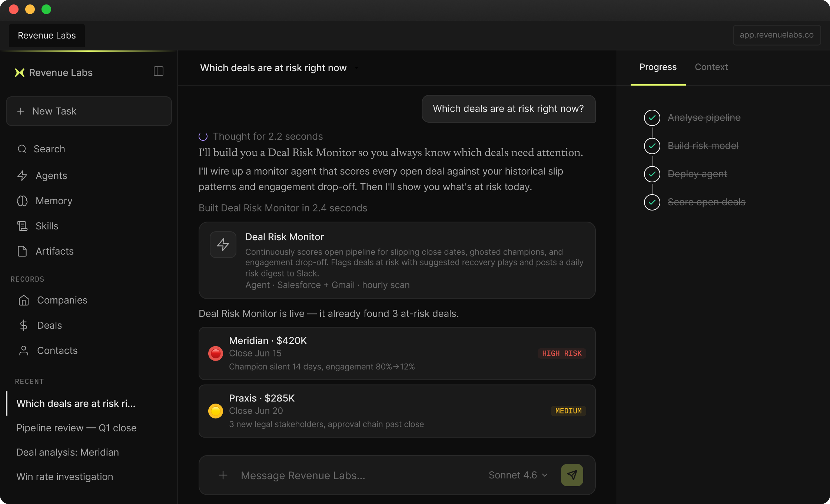Click the sidebar collapse panel icon
830x504 pixels.
pos(159,71)
